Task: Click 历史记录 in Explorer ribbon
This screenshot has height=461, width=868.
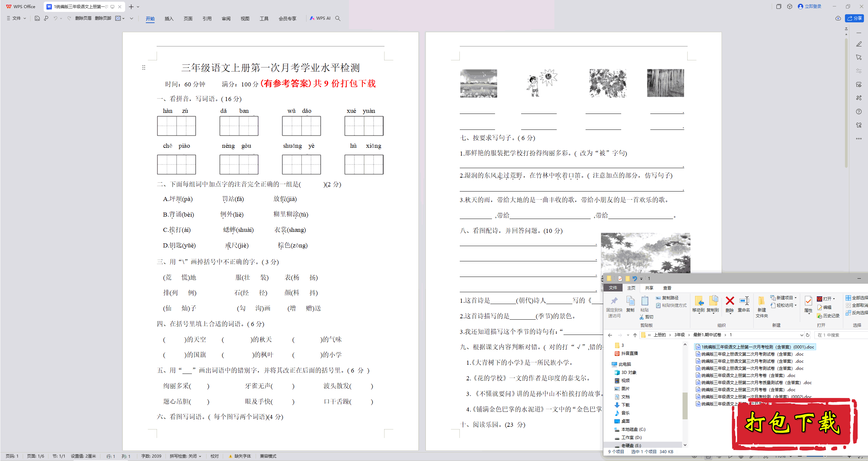Action: pos(828,316)
